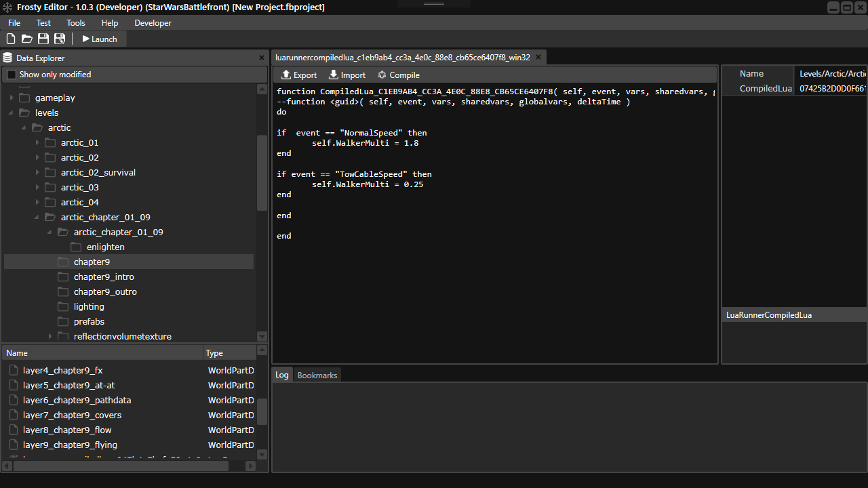Click the LuaRunnerCompiledLua description bar
This screenshot has width=868, height=488.
[795, 315]
